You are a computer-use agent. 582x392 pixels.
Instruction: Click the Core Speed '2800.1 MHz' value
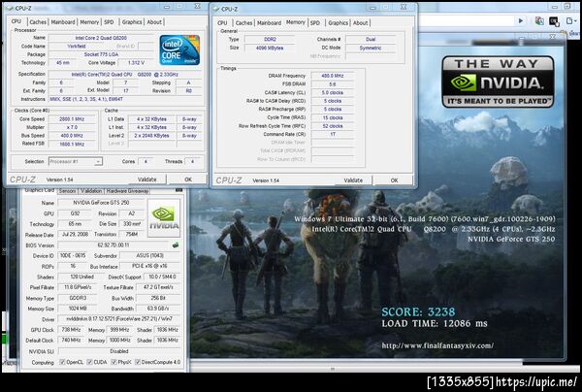click(x=72, y=119)
